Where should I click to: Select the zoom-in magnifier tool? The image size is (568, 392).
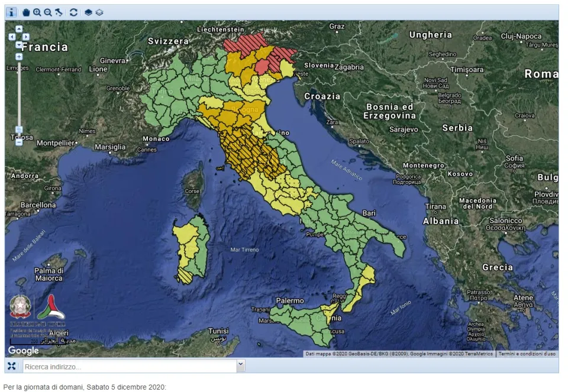pos(37,12)
